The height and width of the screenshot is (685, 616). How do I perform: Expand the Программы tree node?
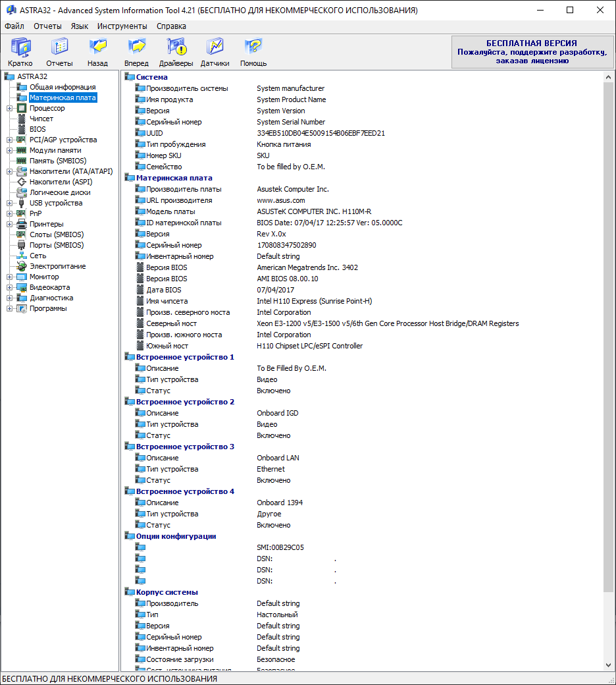point(10,308)
